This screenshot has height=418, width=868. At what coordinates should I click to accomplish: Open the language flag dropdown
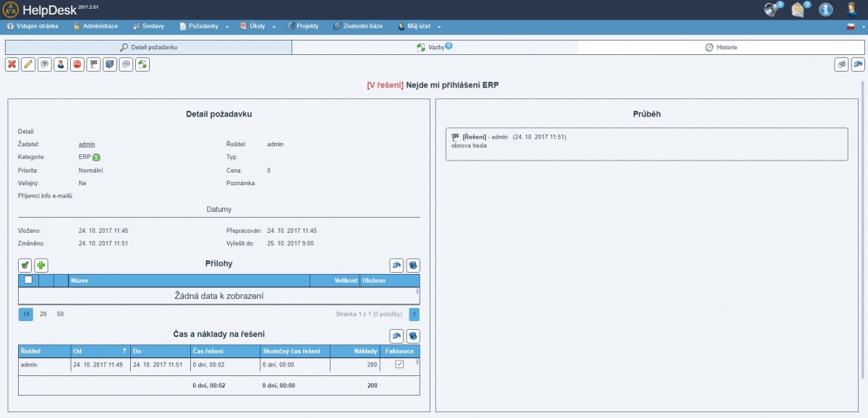854,27
